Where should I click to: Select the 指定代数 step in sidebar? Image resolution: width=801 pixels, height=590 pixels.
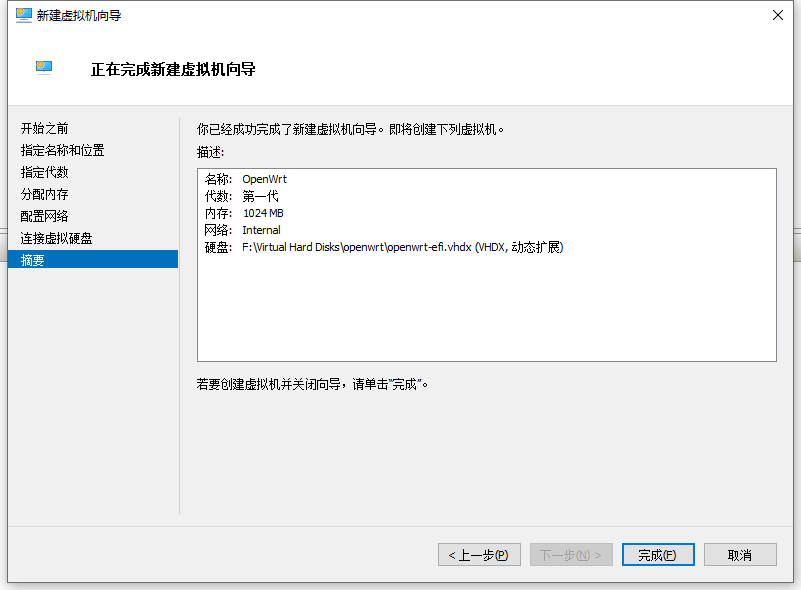coord(45,173)
